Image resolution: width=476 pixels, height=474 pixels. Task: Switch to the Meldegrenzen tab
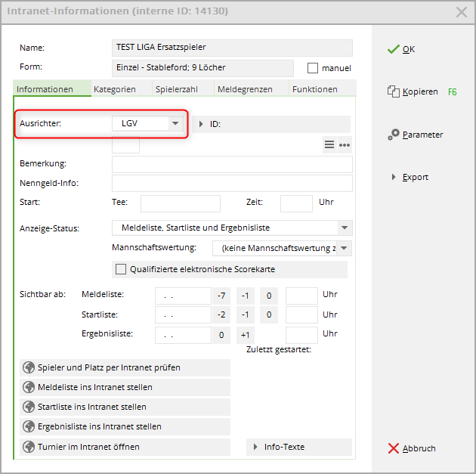pyautogui.click(x=245, y=89)
